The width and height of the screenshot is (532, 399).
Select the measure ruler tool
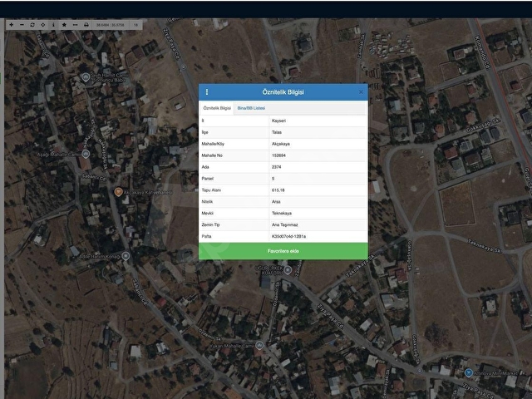tap(75, 25)
